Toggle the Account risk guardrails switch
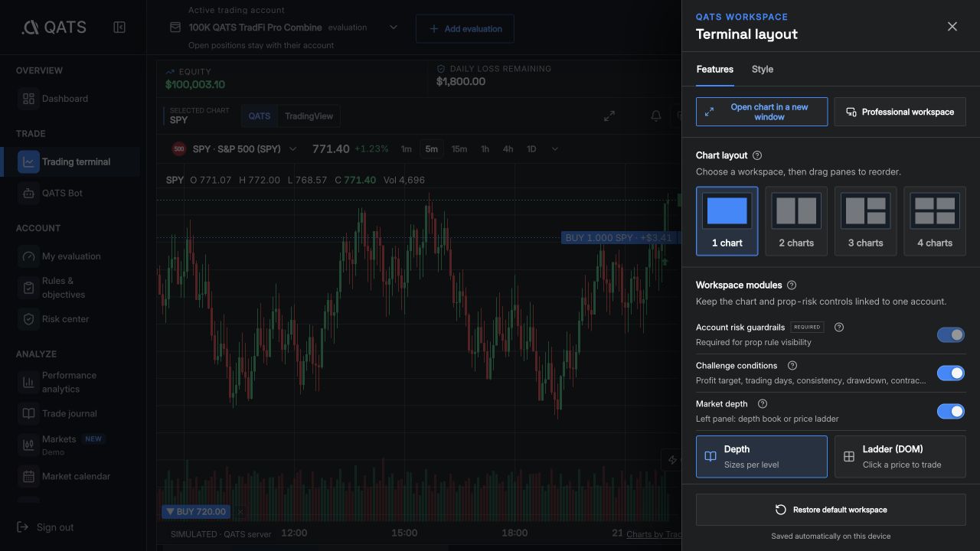 tap(951, 335)
